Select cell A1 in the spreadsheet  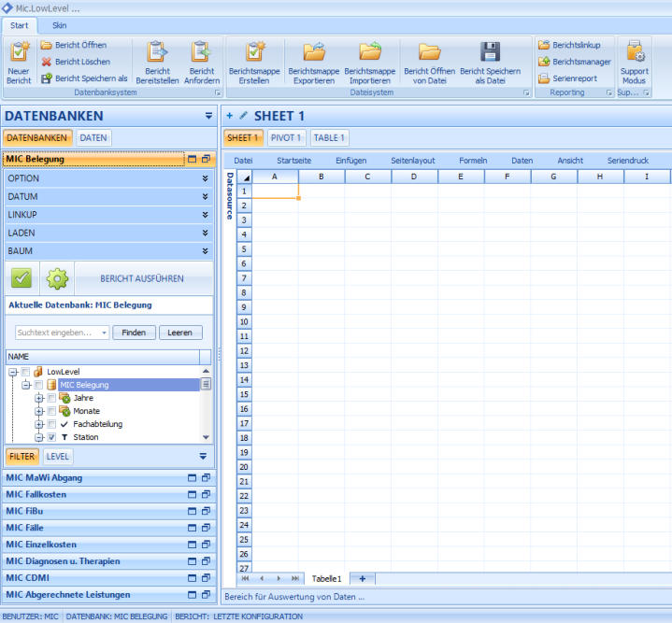pyautogui.click(x=275, y=191)
